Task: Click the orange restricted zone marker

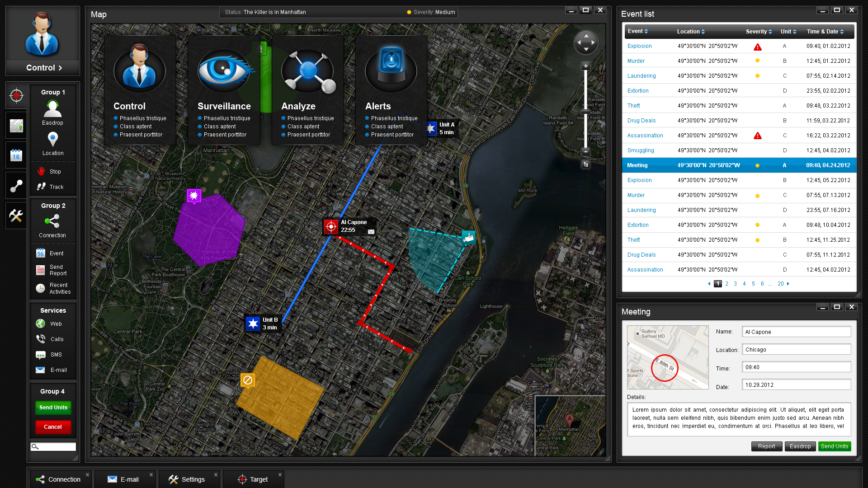Action: pyautogui.click(x=248, y=380)
